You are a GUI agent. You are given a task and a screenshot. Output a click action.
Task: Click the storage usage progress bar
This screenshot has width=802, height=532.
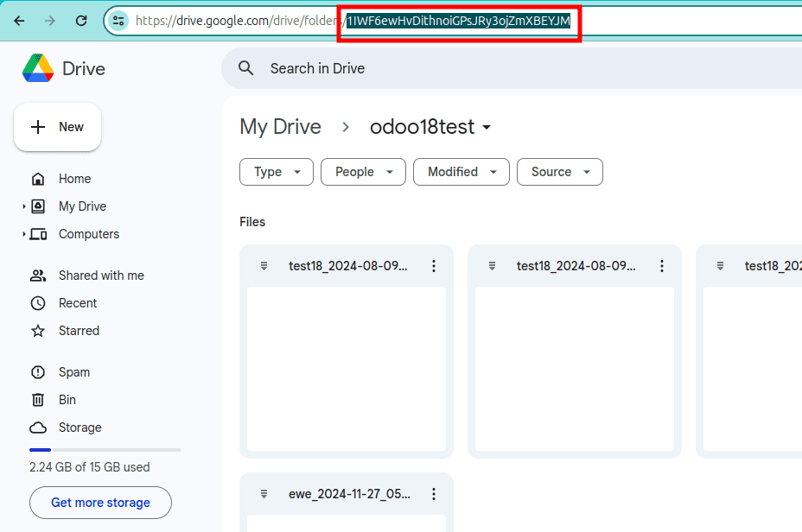point(105,450)
